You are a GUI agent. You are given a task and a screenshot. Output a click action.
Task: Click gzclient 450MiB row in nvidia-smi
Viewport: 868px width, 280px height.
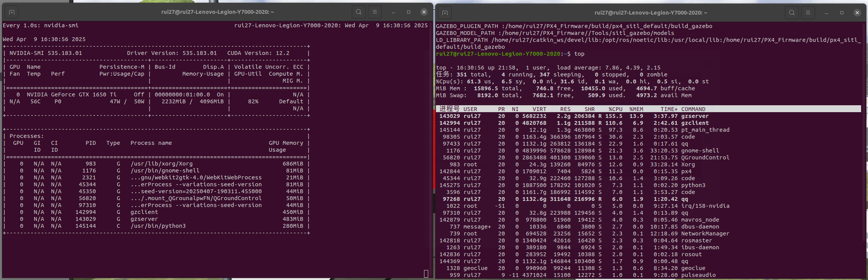156,212
